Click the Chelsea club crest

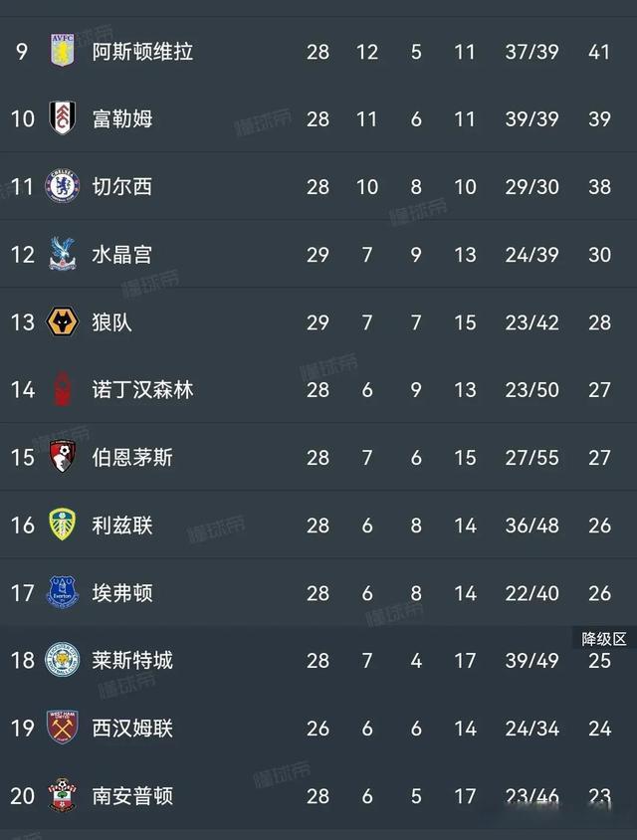click(63, 186)
